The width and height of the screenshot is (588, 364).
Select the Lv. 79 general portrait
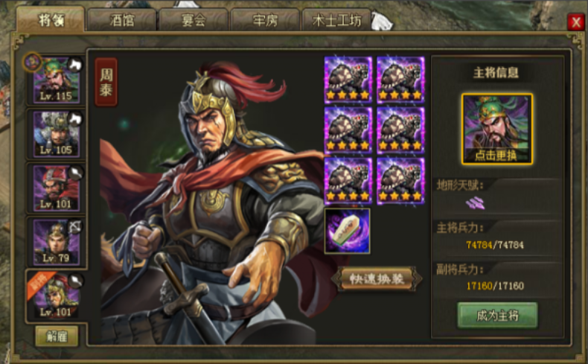[57, 242]
